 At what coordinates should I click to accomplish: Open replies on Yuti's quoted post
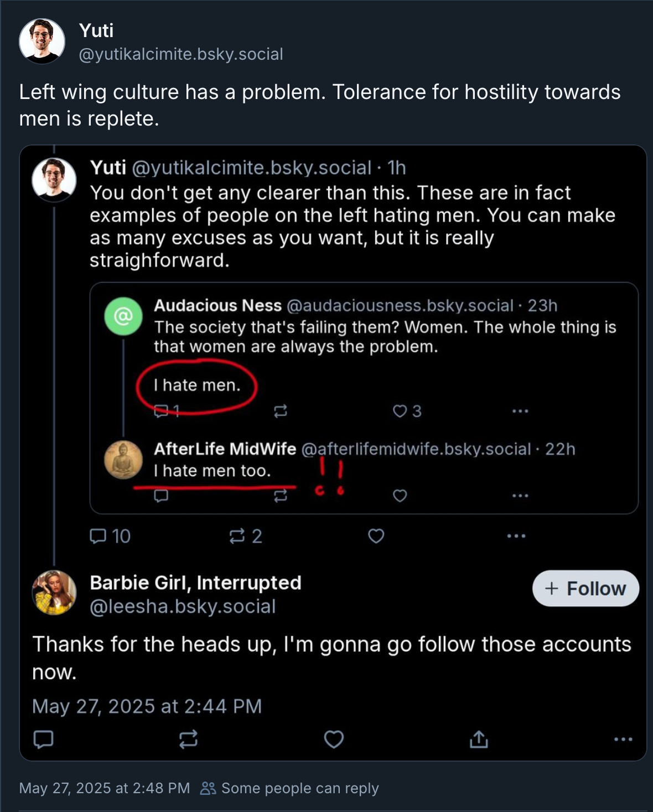tap(99, 536)
